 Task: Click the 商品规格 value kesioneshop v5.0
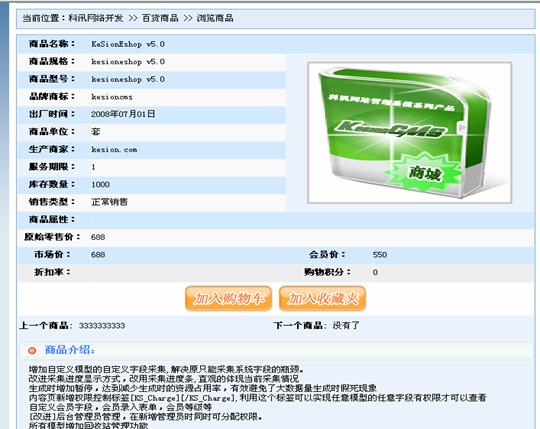click(x=128, y=62)
